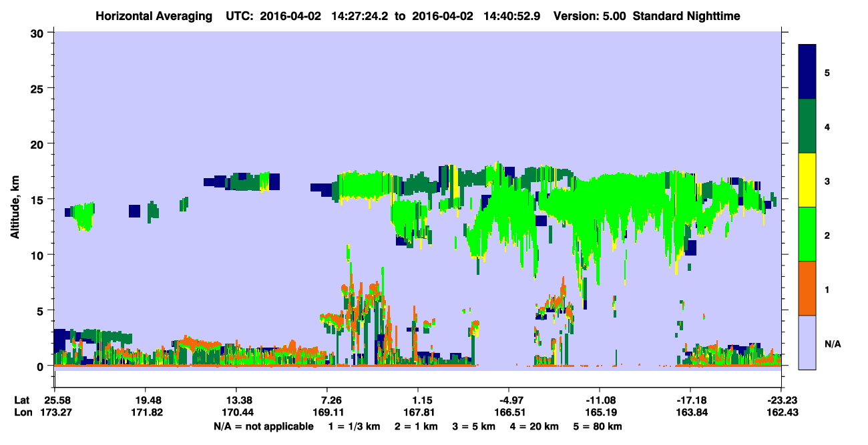Click the '5 = 80 km' legend entry
The image size is (868, 445).
tap(599, 426)
